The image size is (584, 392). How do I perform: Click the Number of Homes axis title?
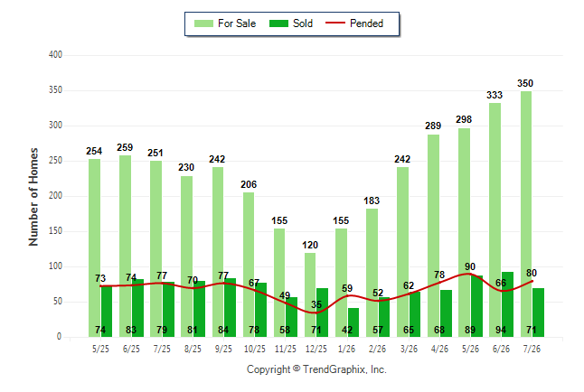coord(33,197)
